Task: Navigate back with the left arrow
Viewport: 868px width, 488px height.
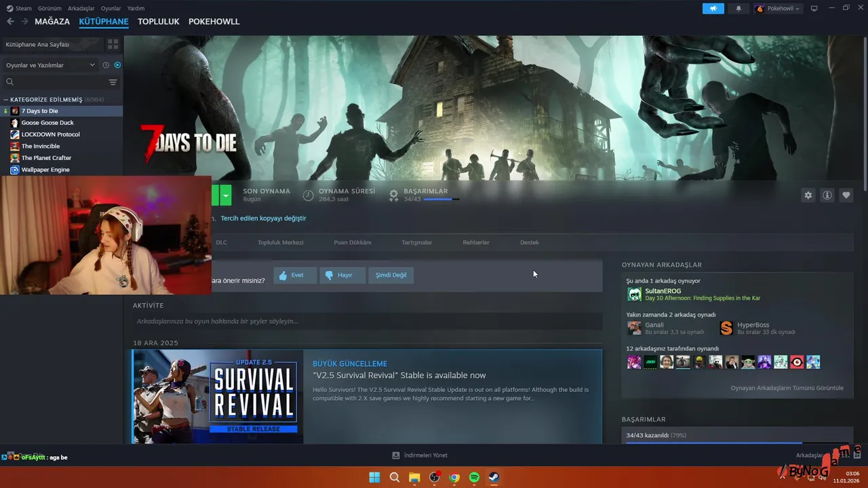Action: (10, 22)
